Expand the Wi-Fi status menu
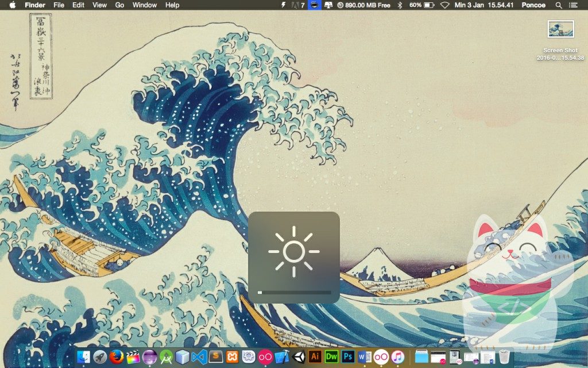The width and height of the screenshot is (588, 368). point(445,5)
